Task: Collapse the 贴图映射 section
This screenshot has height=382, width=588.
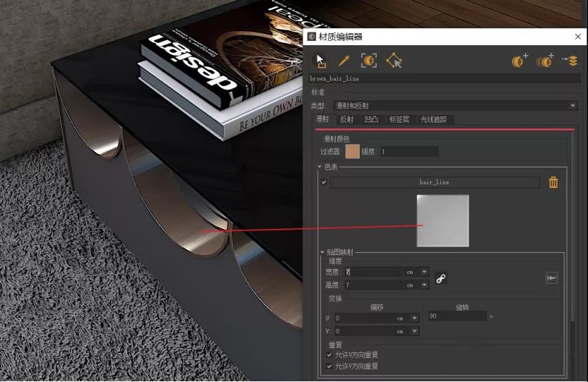Action: 323,252
